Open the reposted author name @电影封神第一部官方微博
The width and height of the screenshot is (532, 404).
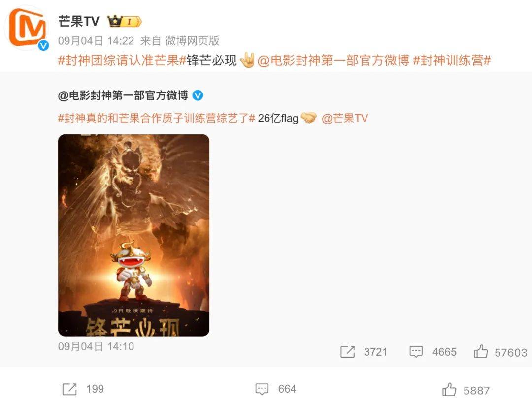point(123,95)
